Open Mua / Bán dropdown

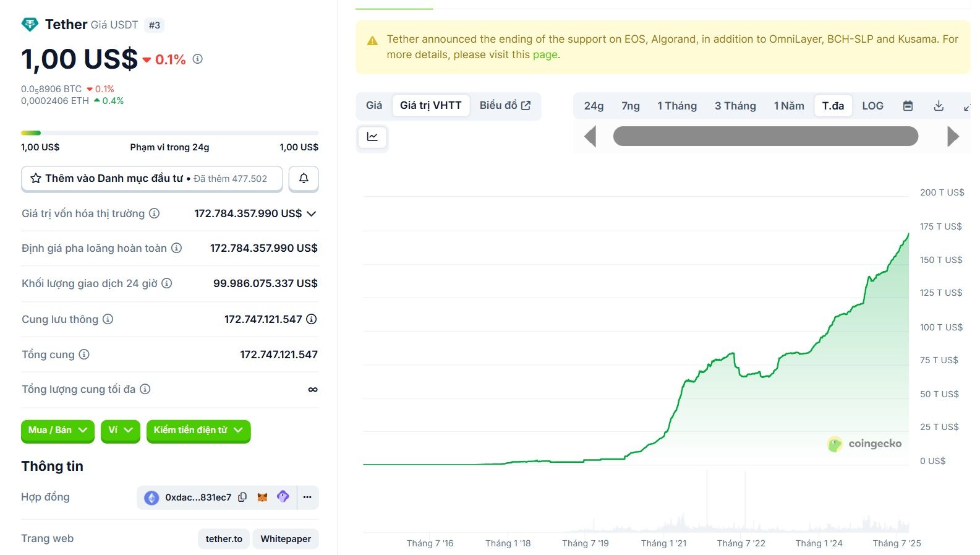pos(58,431)
